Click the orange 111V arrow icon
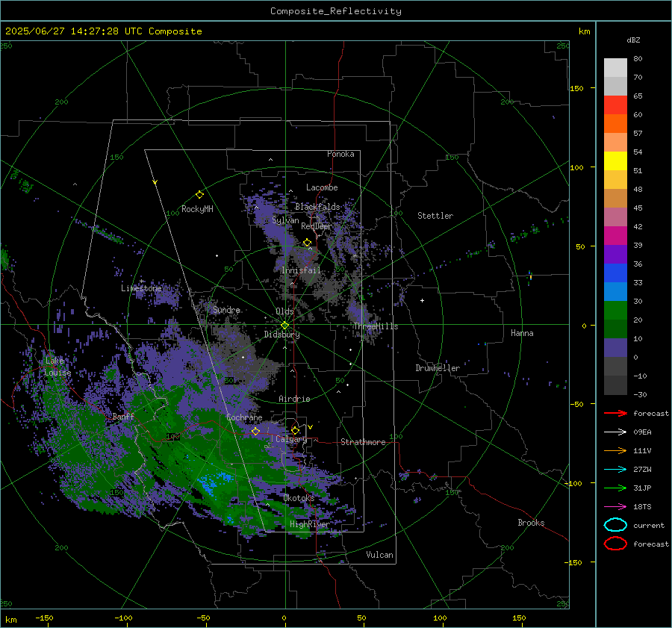The image size is (672, 628). pyautogui.click(x=615, y=450)
